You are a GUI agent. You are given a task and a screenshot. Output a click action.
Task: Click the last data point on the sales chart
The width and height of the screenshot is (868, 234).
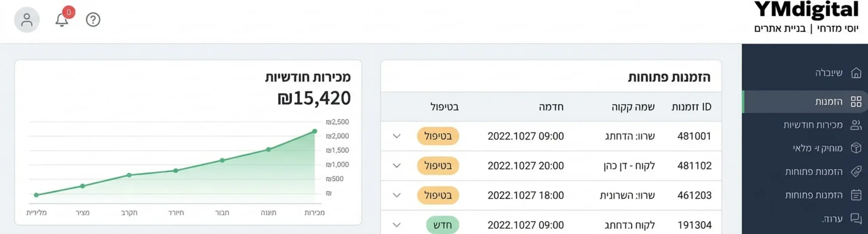315,131
